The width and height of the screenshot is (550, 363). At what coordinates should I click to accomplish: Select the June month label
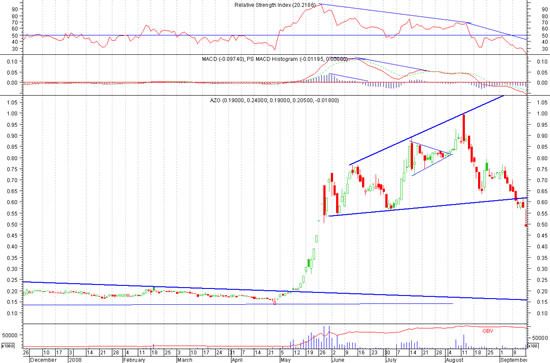(x=338, y=360)
